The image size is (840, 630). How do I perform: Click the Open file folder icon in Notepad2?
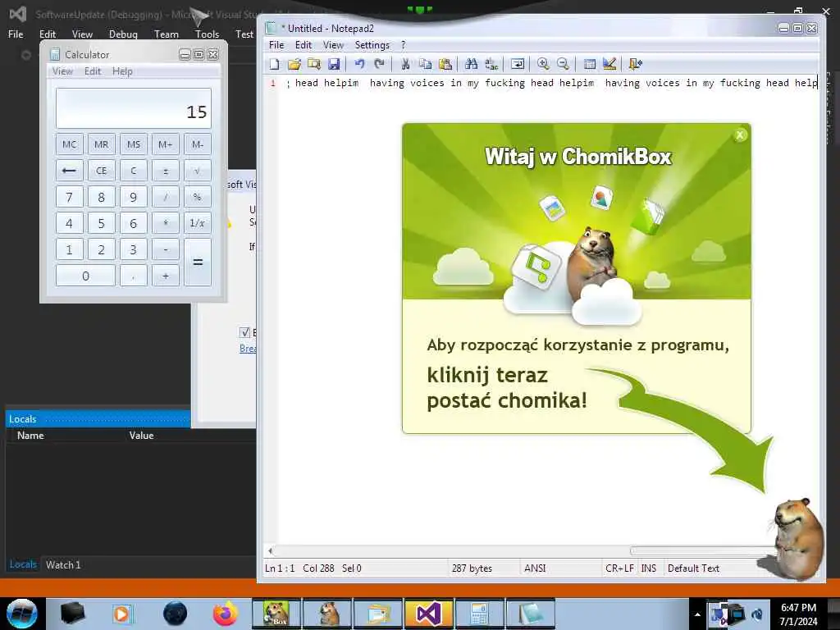point(294,64)
